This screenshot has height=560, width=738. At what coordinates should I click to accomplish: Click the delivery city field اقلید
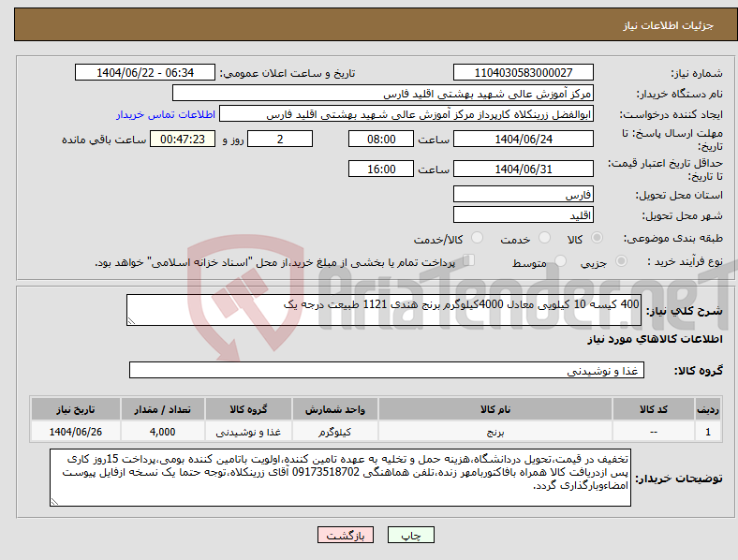(523, 215)
